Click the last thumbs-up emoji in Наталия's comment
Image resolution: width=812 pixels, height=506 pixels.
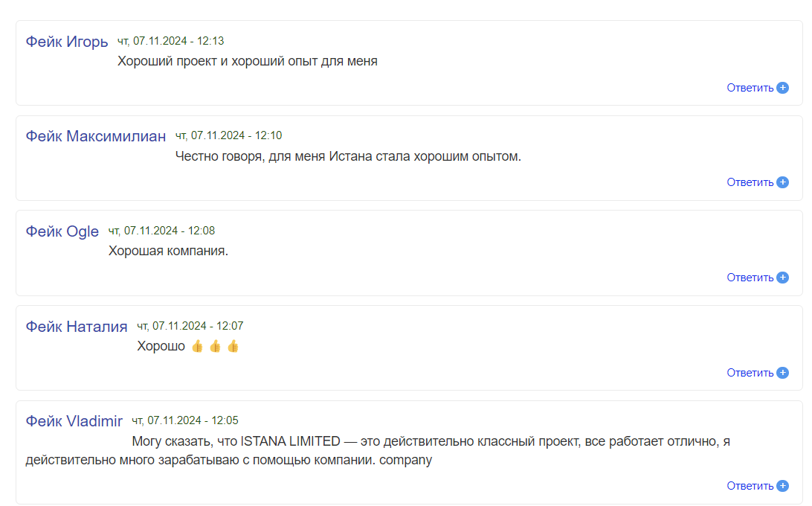click(233, 346)
